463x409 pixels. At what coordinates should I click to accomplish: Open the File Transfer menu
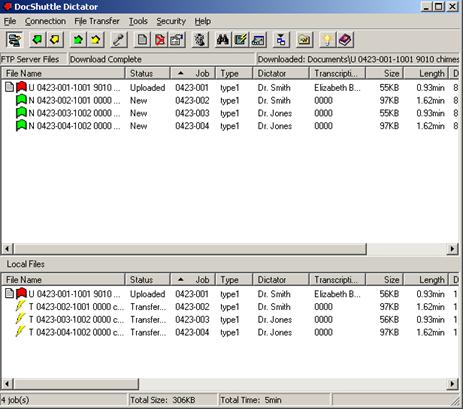pos(97,21)
